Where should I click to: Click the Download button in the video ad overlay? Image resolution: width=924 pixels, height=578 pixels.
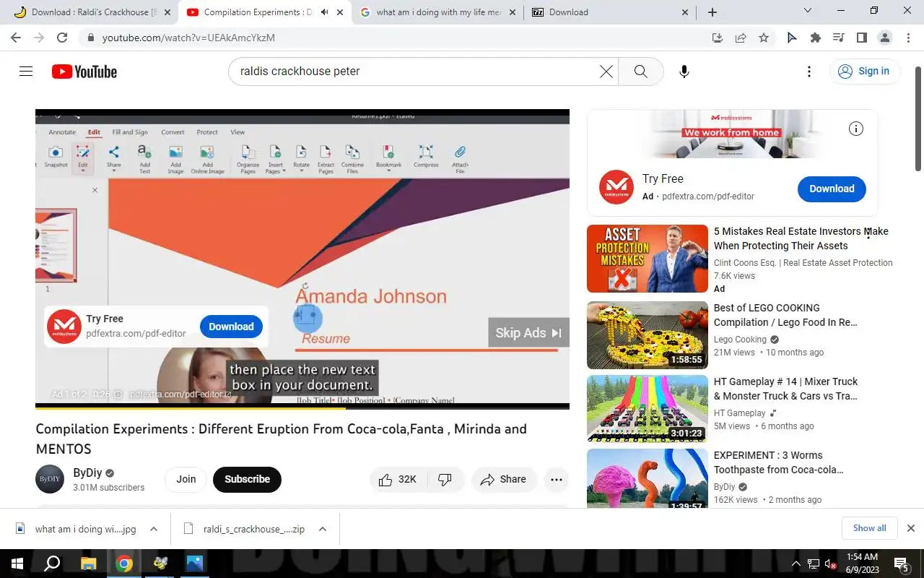pyautogui.click(x=231, y=327)
